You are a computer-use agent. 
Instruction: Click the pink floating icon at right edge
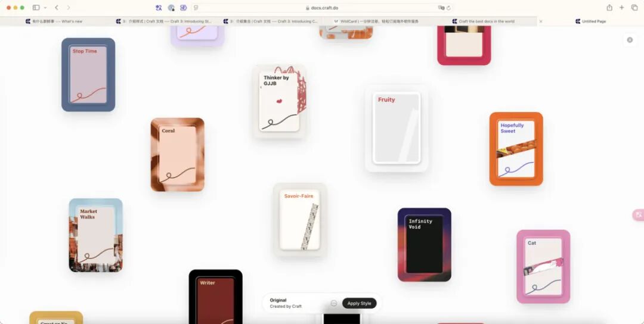point(638,214)
